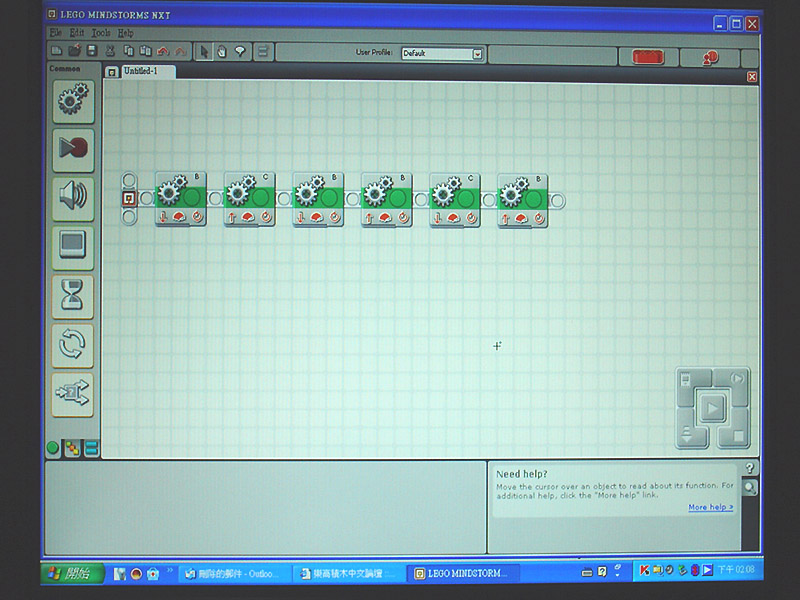Select the Switch block icon

click(72, 394)
